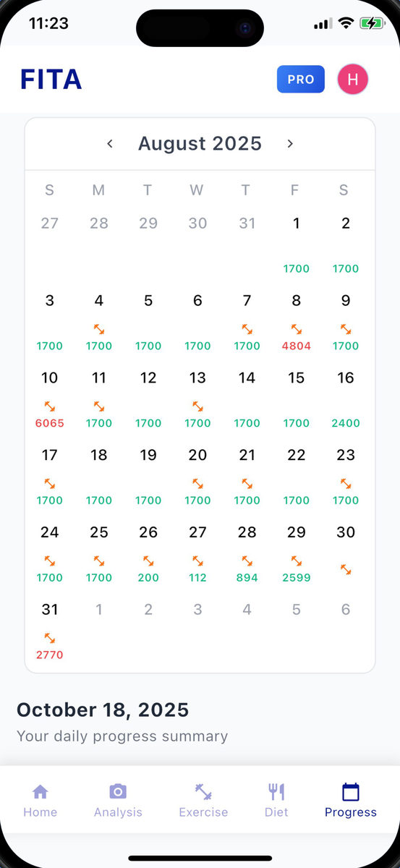This screenshot has width=400, height=868.
Task: Open the H profile avatar
Action: coord(353,80)
